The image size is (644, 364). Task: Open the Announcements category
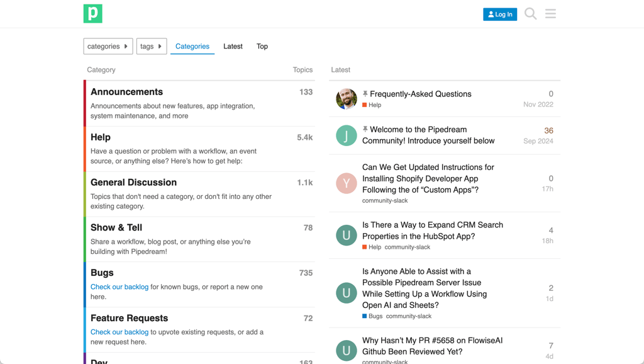tap(126, 92)
